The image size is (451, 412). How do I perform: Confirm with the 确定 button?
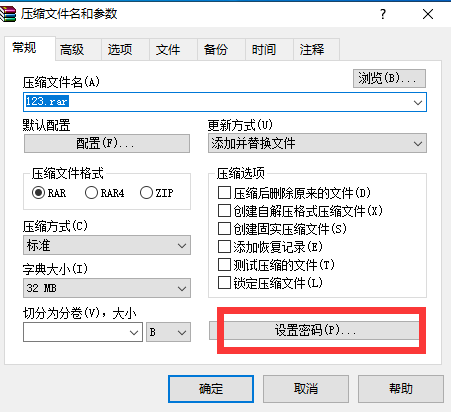pos(211,389)
